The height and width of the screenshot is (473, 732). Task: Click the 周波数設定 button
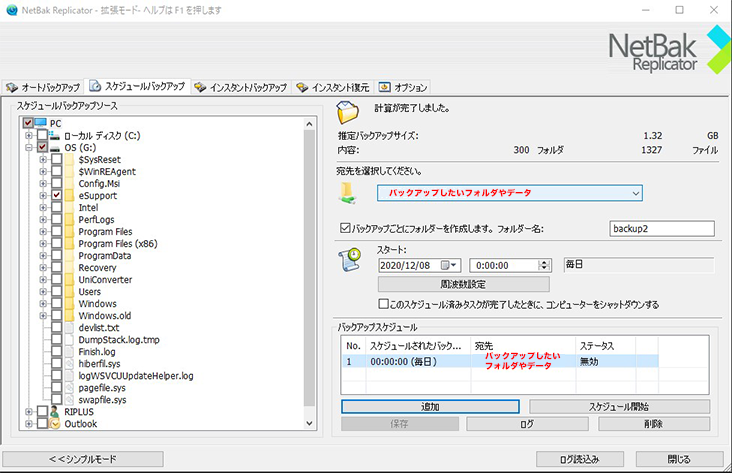coord(464,284)
